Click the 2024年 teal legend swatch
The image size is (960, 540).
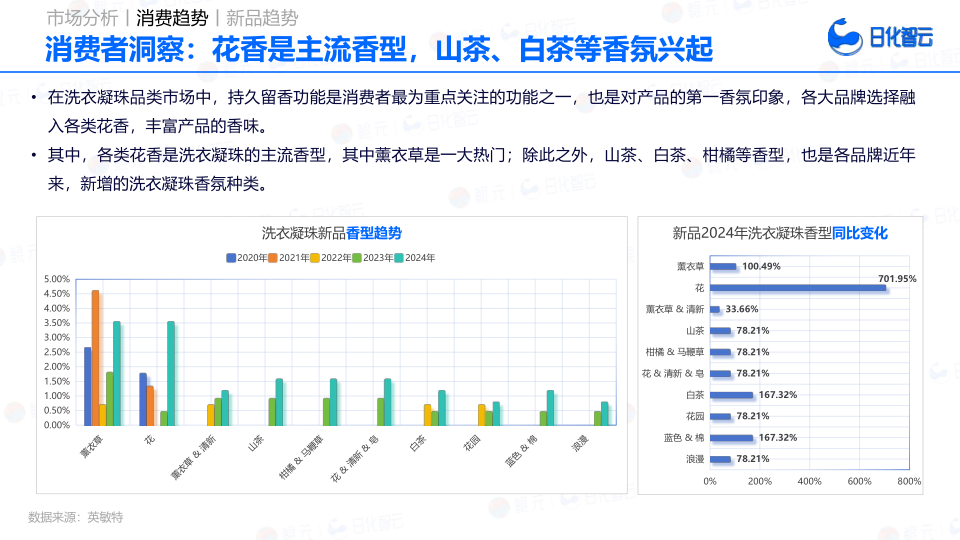tap(399, 258)
